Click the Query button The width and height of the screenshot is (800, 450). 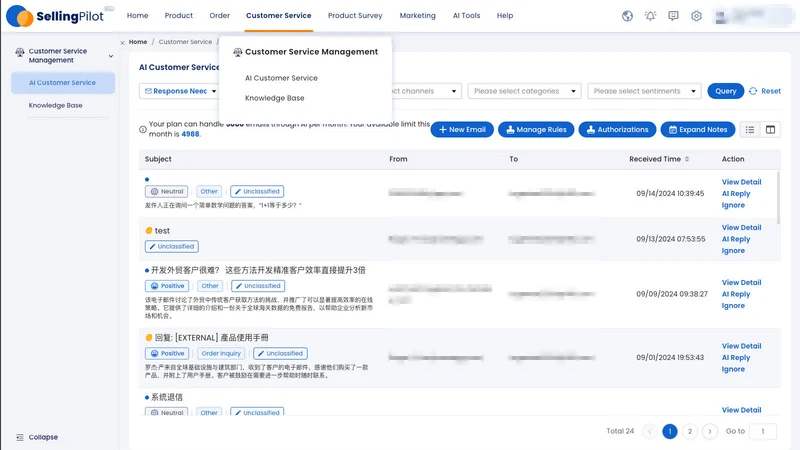click(x=726, y=91)
